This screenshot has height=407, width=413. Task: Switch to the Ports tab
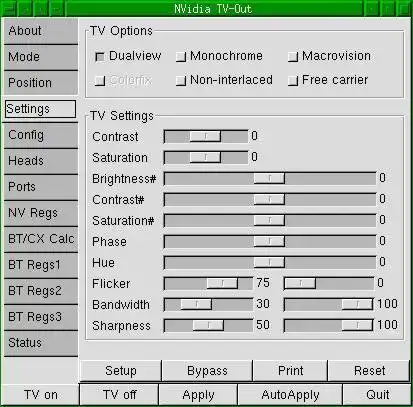tap(41, 187)
